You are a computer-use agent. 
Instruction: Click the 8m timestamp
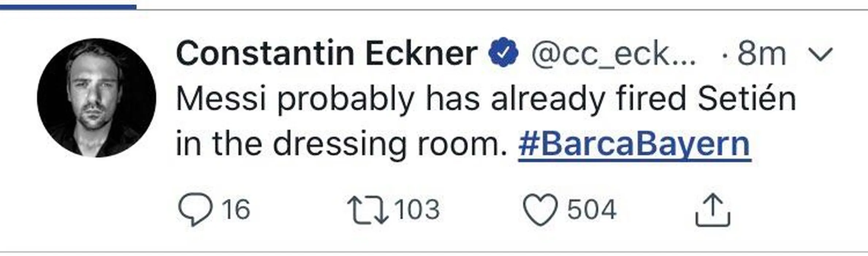tap(761, 54)
